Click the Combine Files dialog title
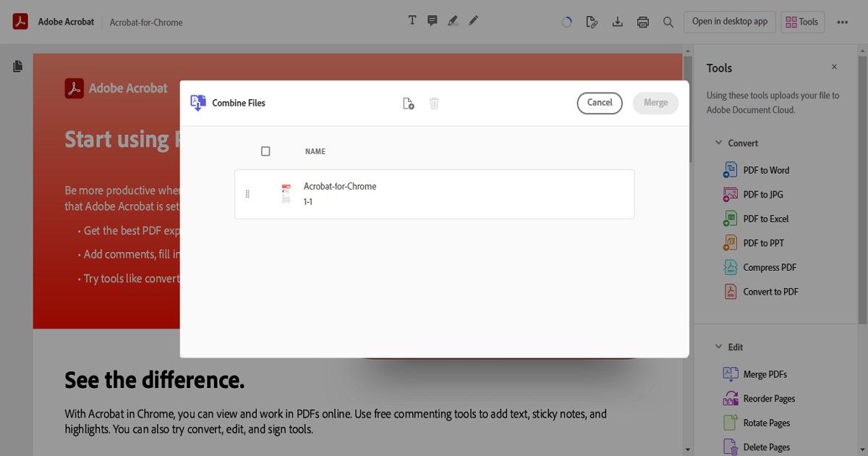This screenshot has height=456, width=868. coord(239,103)
